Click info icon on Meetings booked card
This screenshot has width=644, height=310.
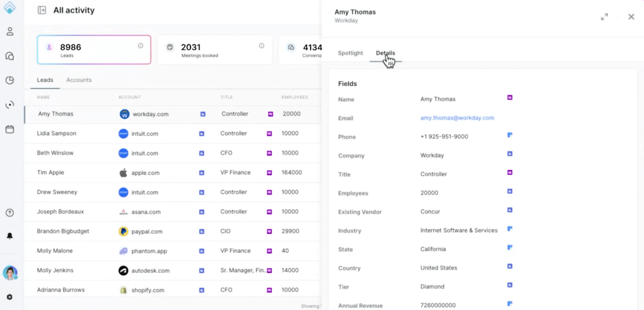coord(262,46)
